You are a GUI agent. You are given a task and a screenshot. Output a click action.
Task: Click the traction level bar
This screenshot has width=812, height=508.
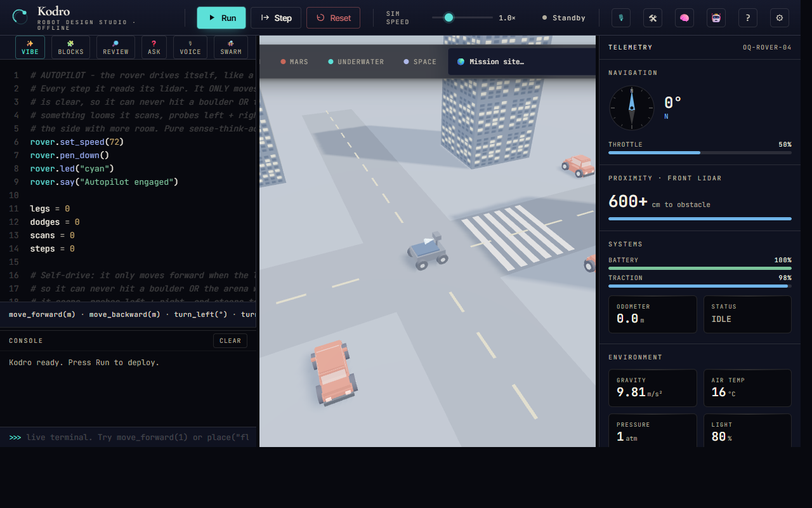click(x=700, y=286)
